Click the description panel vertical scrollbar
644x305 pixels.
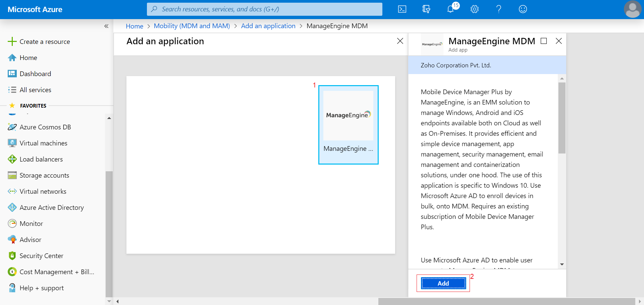click(x=562, y=118)
